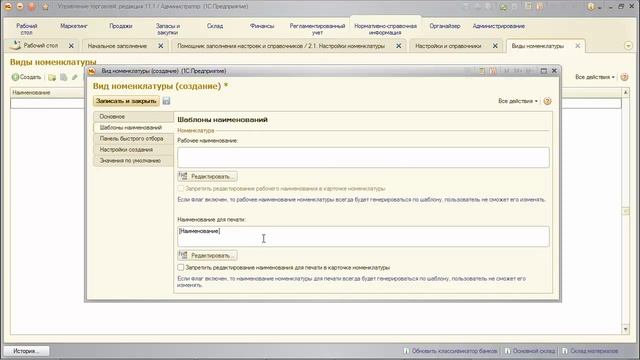640x360 pixels.
Task: Open calendar icon in dialog title bar
Action: click(x=493, y=71)
